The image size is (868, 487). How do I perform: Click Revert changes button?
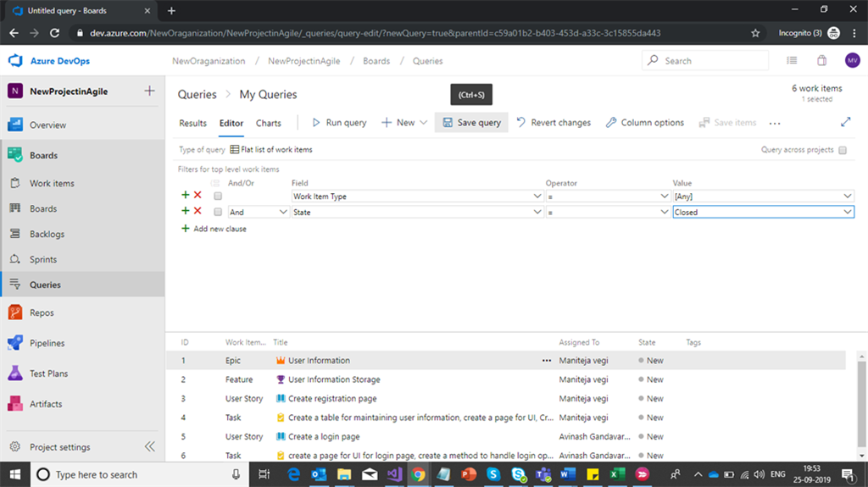pyautogui.click(x=554, y=123)
